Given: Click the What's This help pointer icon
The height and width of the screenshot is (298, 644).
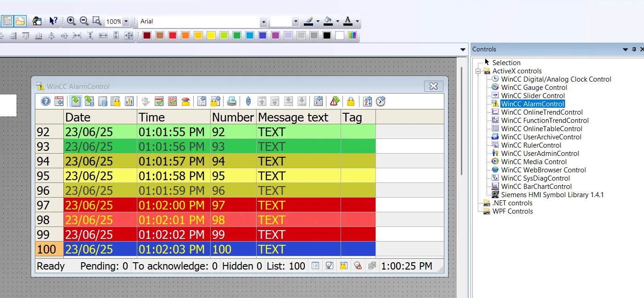Looking at the screenshot, I should click(54, 21).
